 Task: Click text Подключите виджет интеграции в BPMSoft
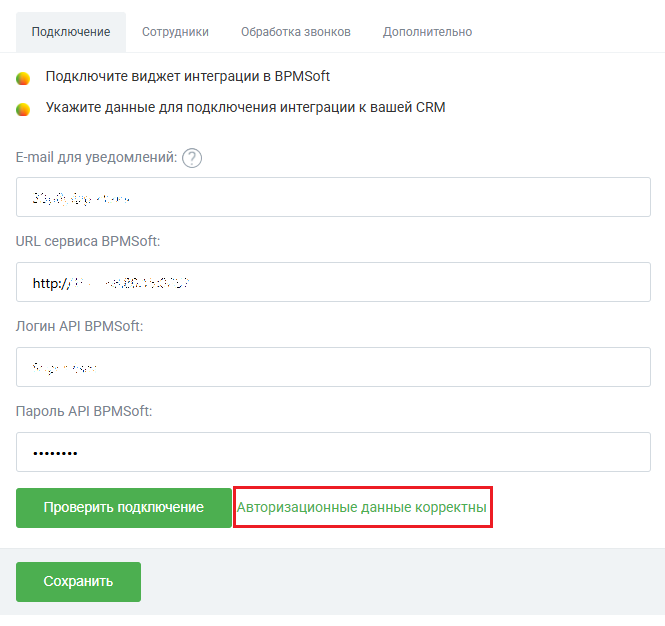(x=187, y=76)
